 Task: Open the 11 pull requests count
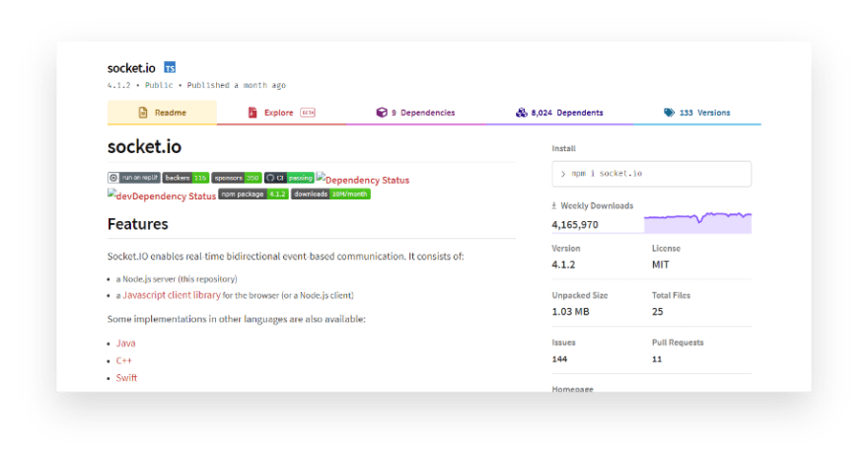(x=657, y=359)
